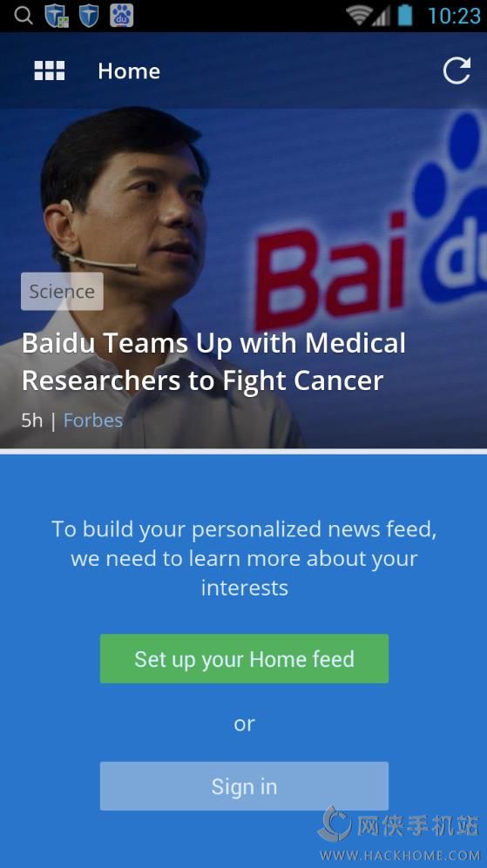The image size is (487, 868).
Task: Tap the 5h timestamp under headline
Action: pos(31,421)
